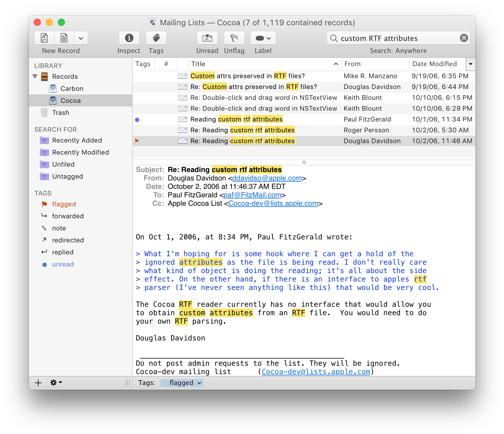Viewport: 504px width, 434px height.
Task: Mark the record as Unread via toolbar
Action: click(207, 38)
